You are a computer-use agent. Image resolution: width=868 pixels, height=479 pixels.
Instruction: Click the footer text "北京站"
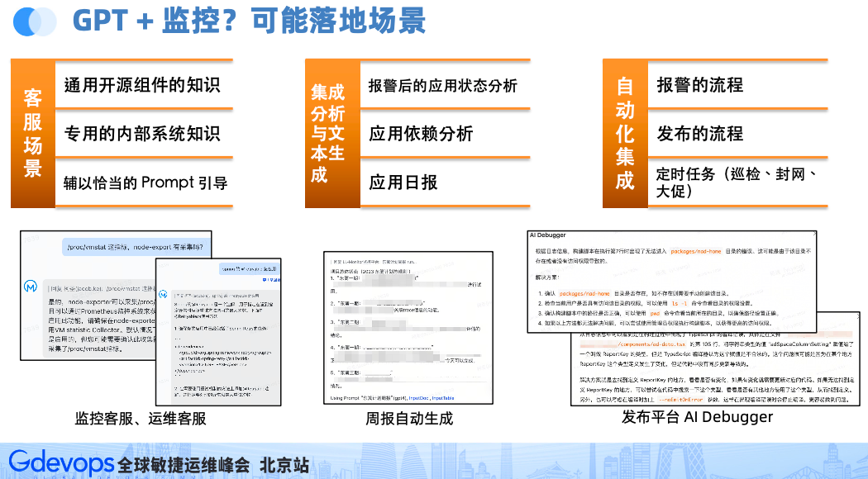284,465
